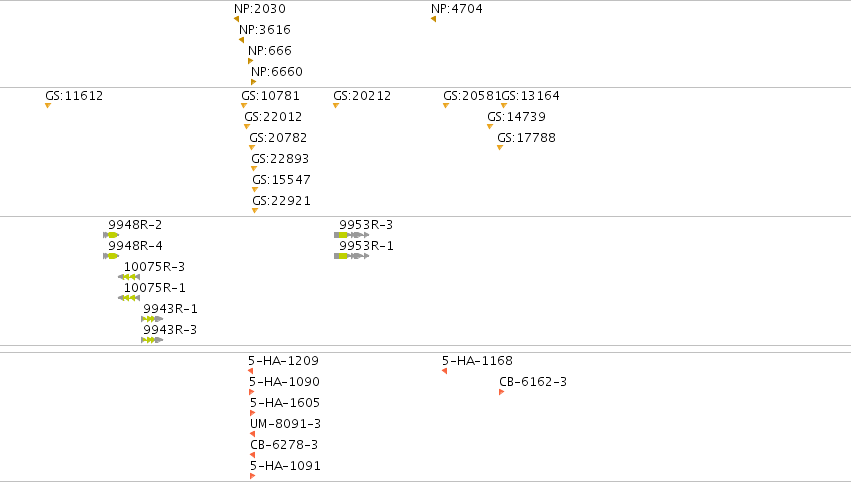Viewport: 851px width, 482px height.
Task: Open the NP:3616 feature label
Action: click(265, 30)
